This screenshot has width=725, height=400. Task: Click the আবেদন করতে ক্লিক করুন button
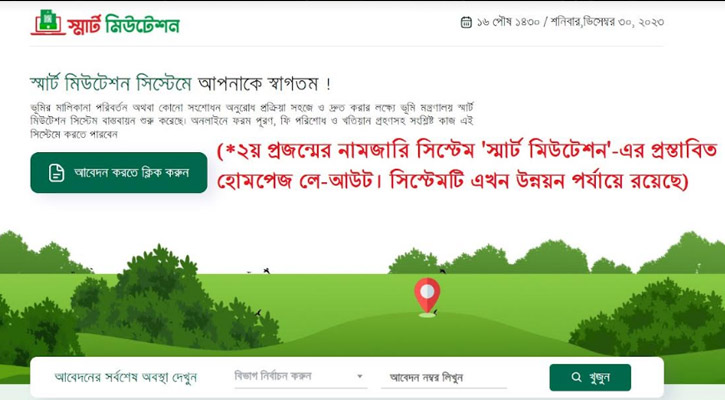coord(119,172)
